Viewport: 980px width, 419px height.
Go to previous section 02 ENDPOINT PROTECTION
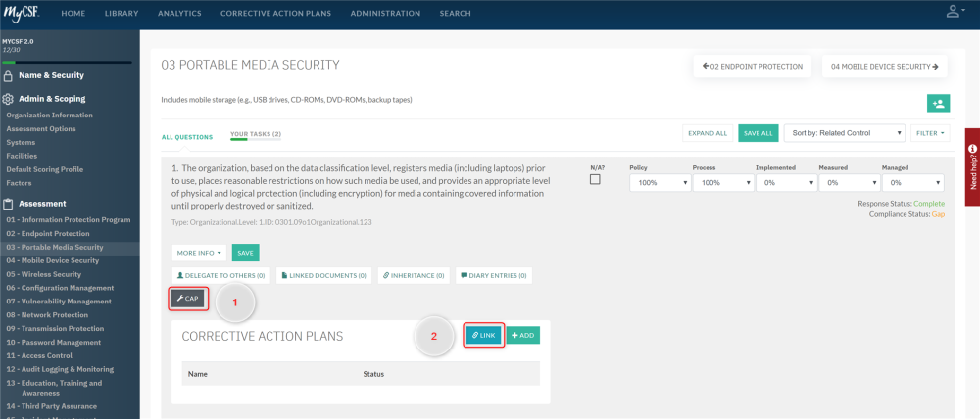tap(753, 67)
